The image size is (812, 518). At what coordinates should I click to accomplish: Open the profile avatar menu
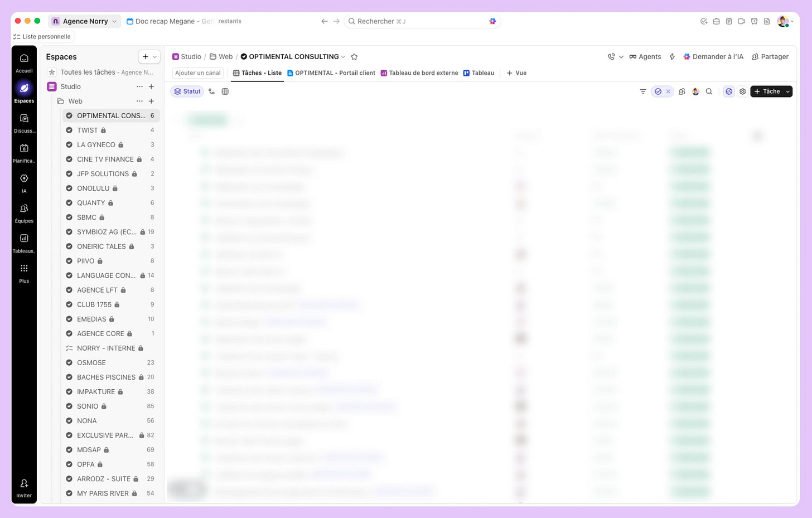(785, 21)
